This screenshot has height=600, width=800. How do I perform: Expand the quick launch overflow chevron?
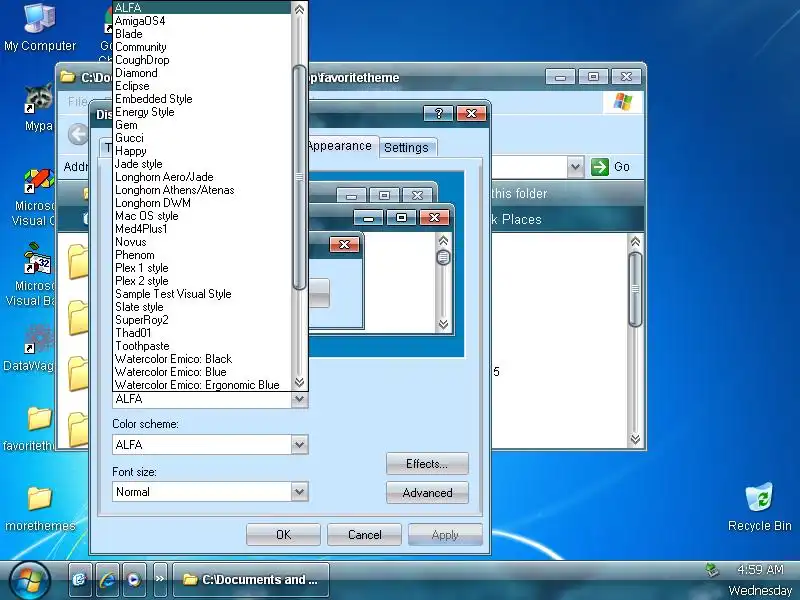[160, 579]
